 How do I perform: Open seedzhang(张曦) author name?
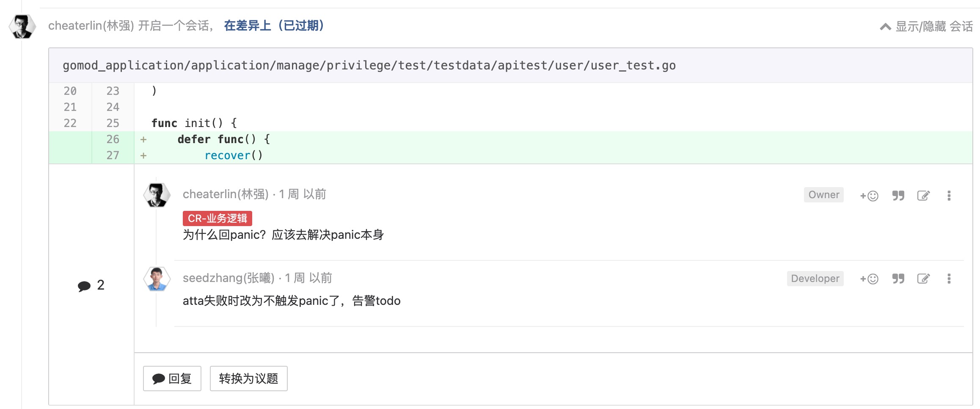pyautogui.click(x=228, y=278)
